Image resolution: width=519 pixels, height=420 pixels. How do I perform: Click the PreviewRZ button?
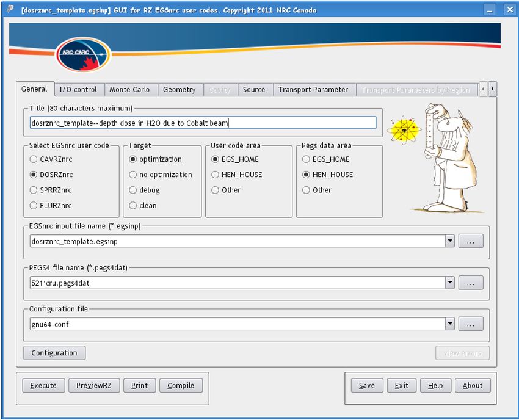(x=94, y=386)
